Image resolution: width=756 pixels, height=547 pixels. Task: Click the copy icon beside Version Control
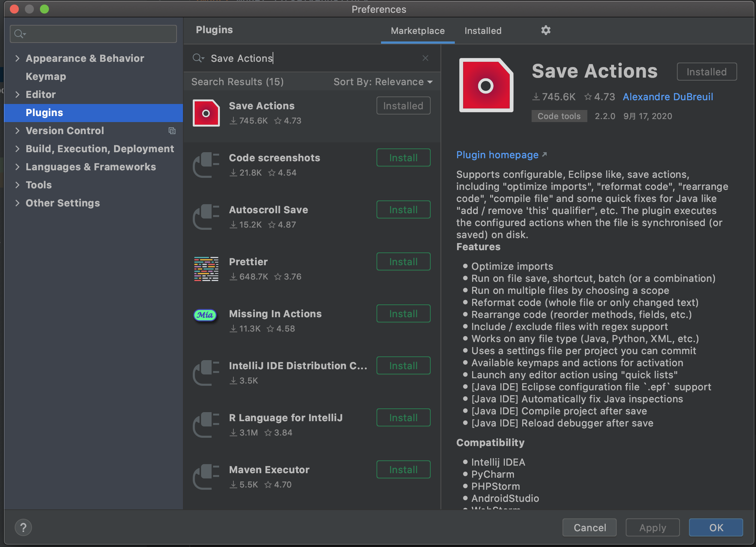pos(172,131)
